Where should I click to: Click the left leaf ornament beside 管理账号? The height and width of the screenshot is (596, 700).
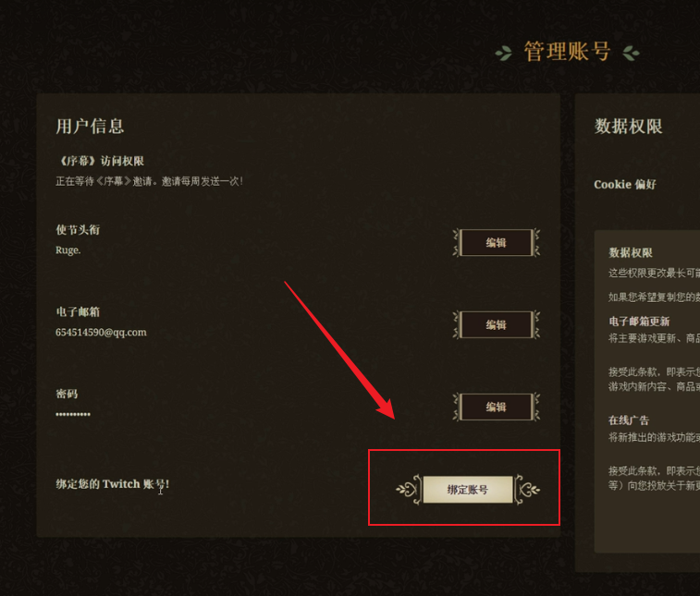(504, 53)
